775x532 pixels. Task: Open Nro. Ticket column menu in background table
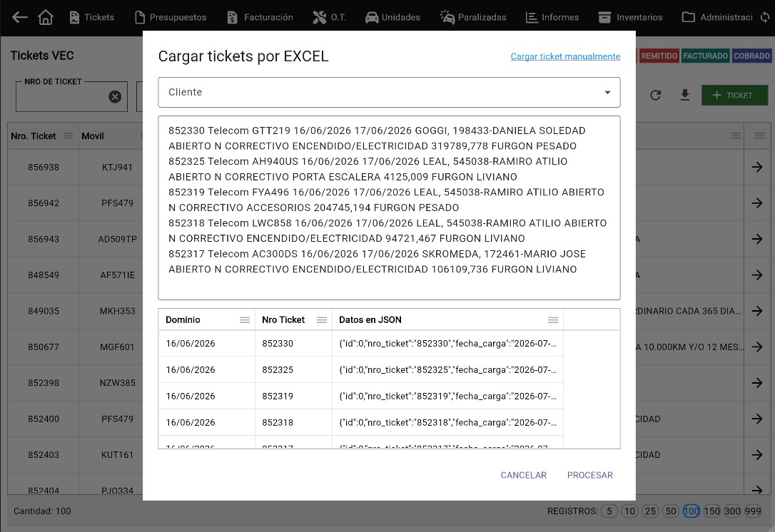(x=69, y=135)
